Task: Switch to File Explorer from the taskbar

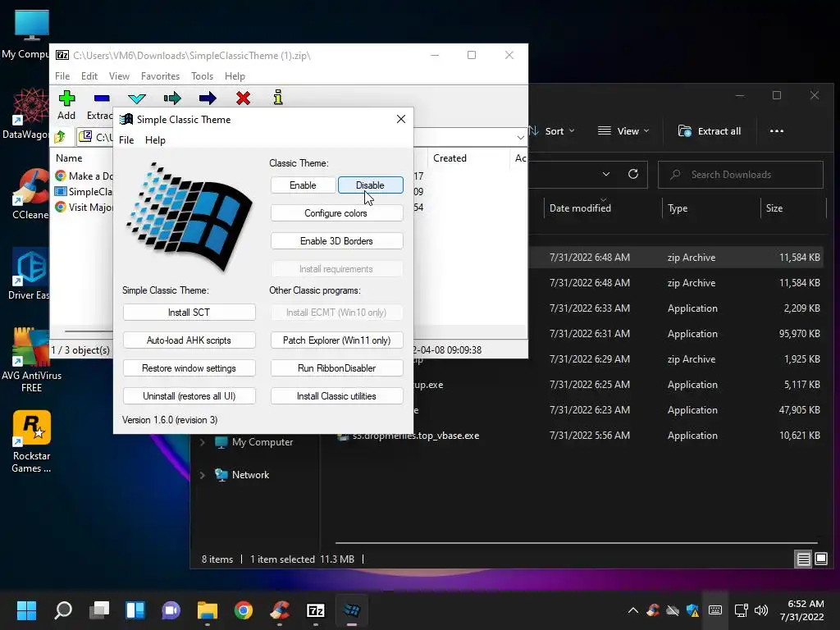Action: 208,610
